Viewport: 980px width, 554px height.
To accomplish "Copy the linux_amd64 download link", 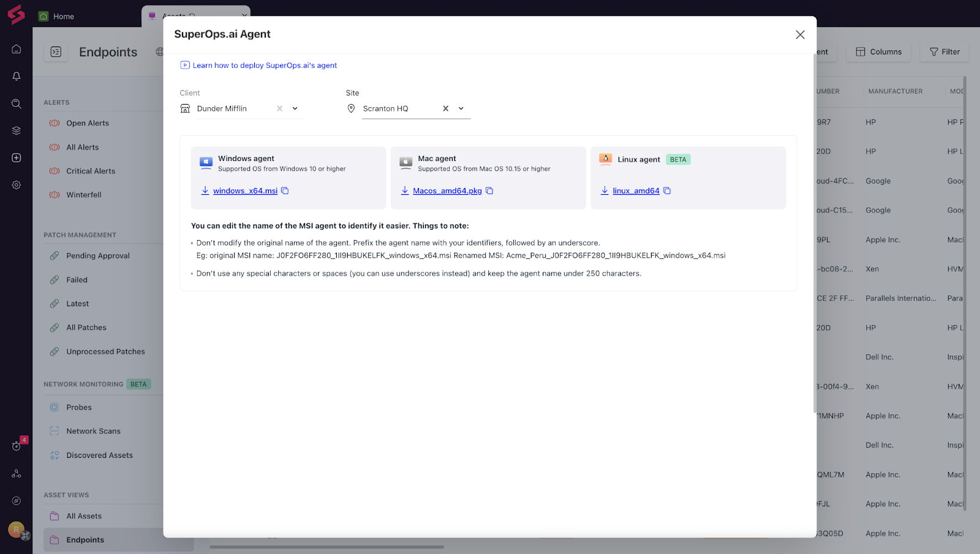I will [x=667, y=191].
